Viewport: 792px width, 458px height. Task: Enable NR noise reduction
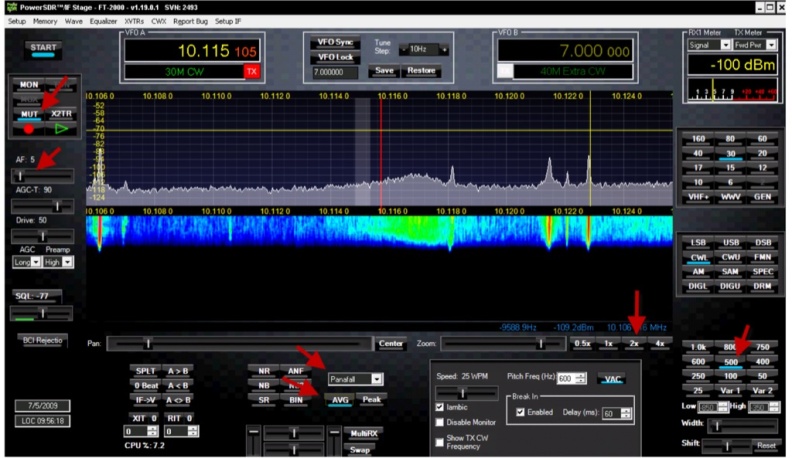[x=264, y=371]
